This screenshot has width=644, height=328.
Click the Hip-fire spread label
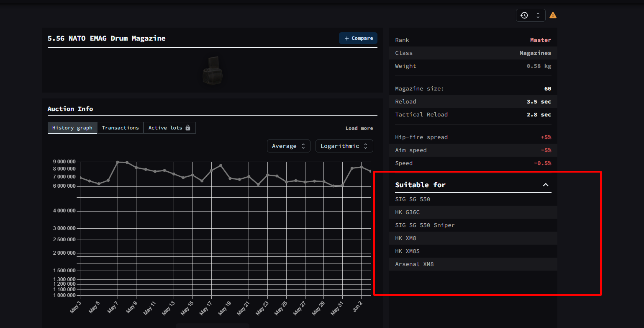421,137
